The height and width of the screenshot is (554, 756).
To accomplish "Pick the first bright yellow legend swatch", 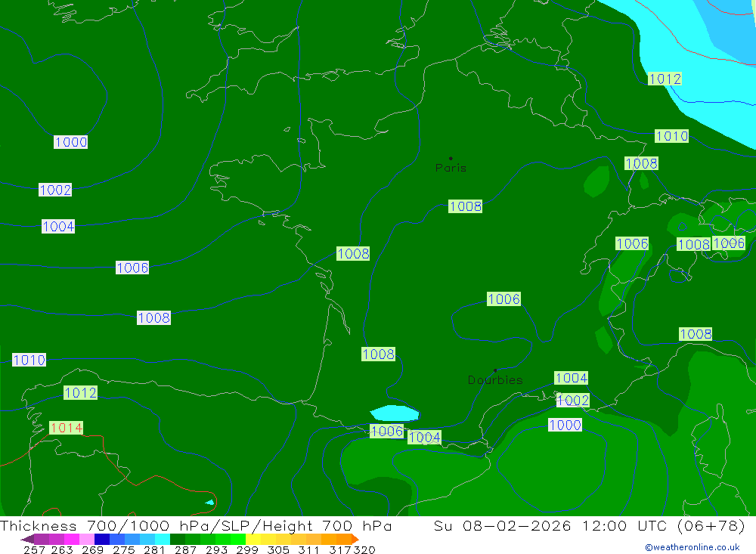I will (x=253, y=539).
